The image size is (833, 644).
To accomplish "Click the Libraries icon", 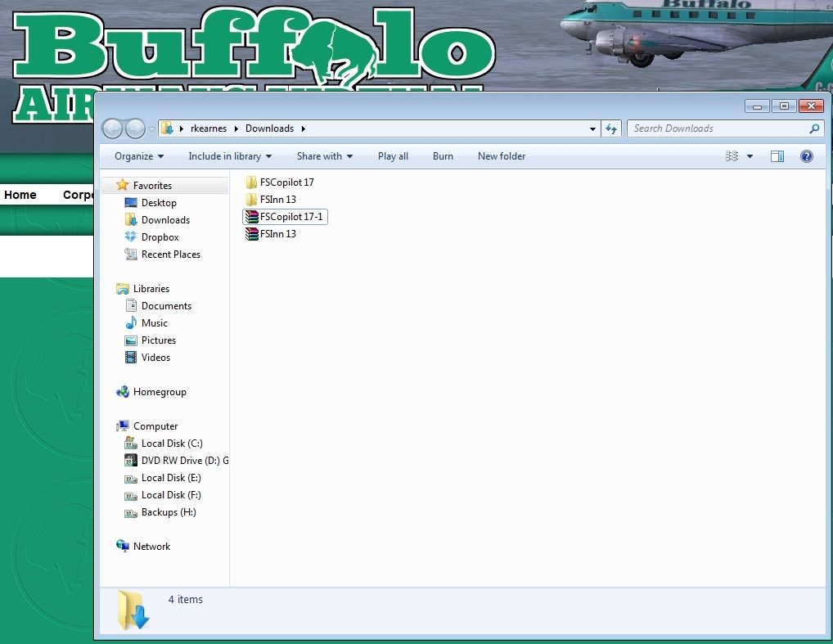I will coord(123,289).
